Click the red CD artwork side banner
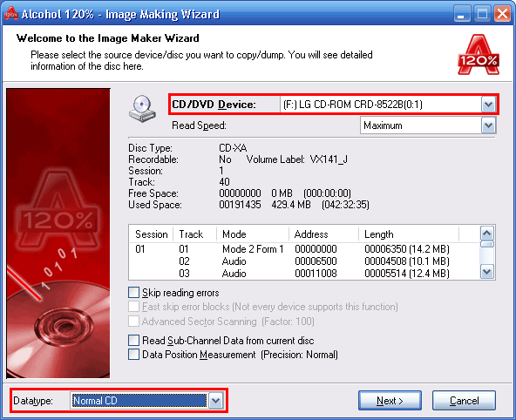Viewport: 516px width, 420px height. pos(58,234)
